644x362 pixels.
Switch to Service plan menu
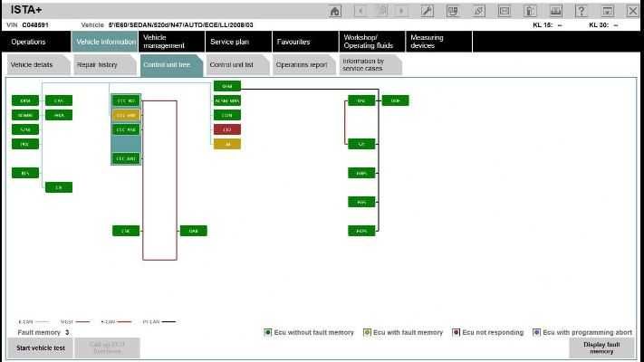(238, 42)
